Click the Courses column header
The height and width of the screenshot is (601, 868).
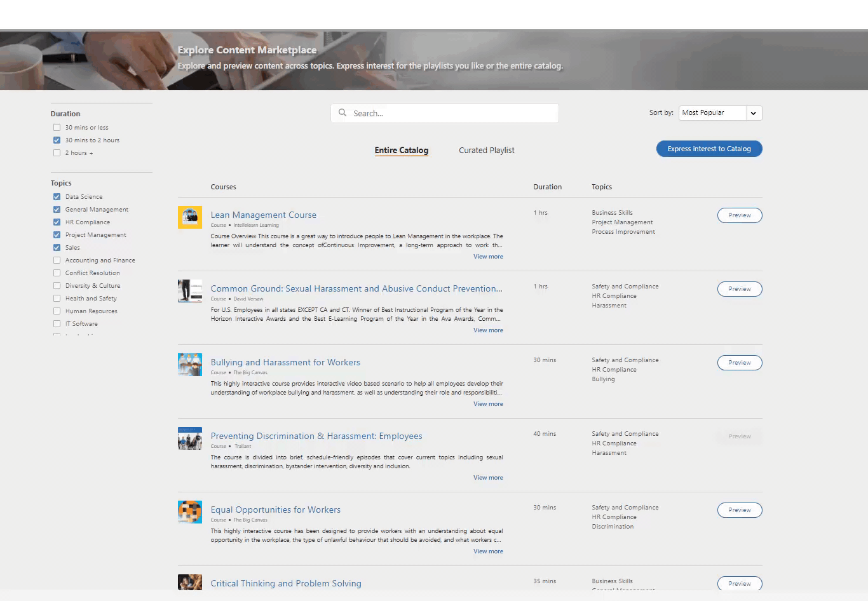pos(224,187)
